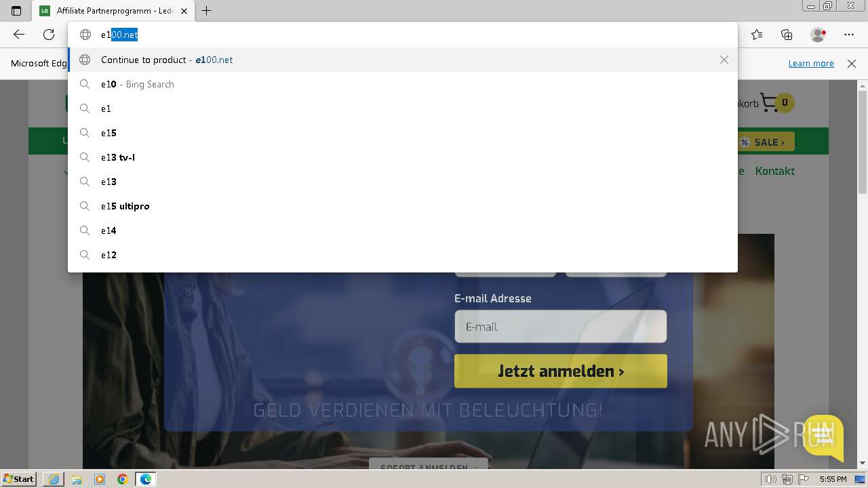Close the Affiliate Partnerprogramm tab
The height and width of the screenshot is (488, 868).
[x=184, y=11]
